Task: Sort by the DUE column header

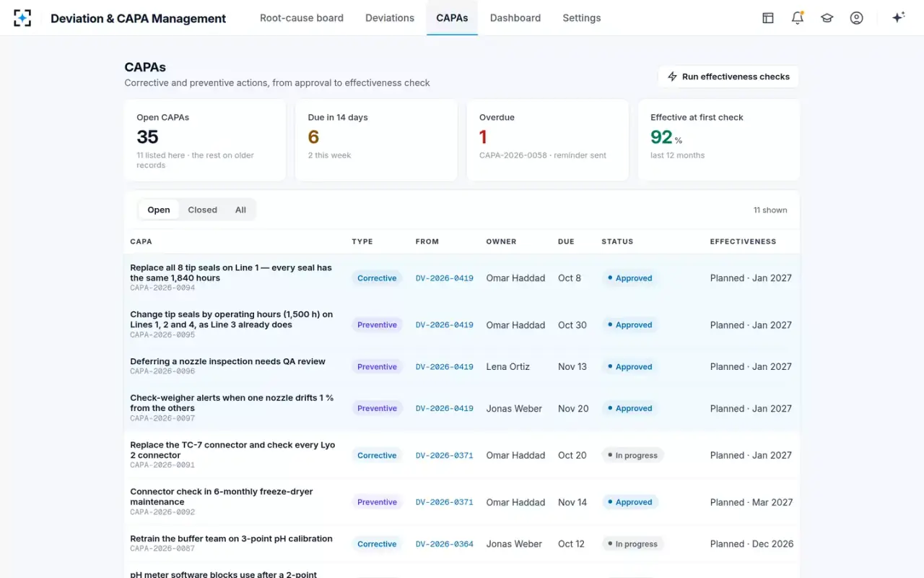Action: click(x=566, y=241)
